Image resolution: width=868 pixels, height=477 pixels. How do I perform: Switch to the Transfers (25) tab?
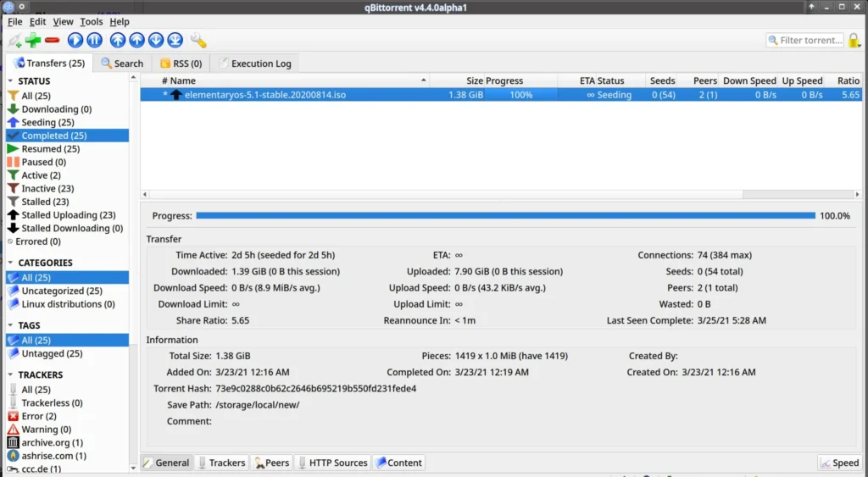[49, 63]
